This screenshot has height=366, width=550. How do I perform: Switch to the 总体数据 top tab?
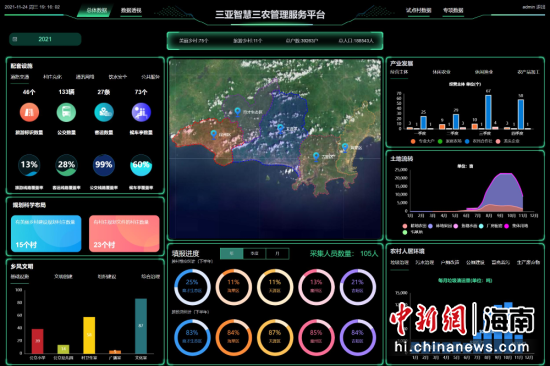pos(96,11)
